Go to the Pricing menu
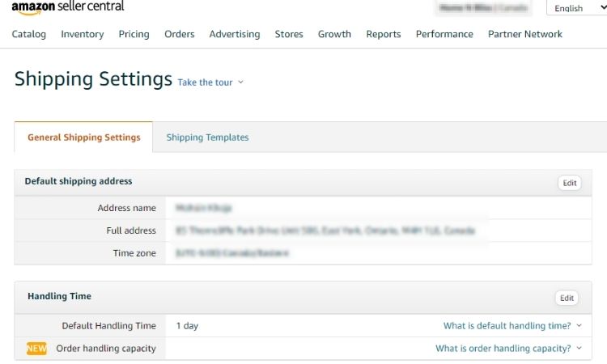Viewport: 607px width, 364px height. pyautogui.click(x=134, y=34)
